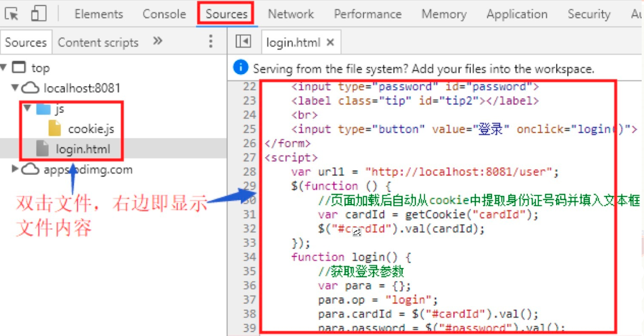The height and width of the screenshot is (336, 644).
Task: Open the Security tab
Action: tap(589, 14)
